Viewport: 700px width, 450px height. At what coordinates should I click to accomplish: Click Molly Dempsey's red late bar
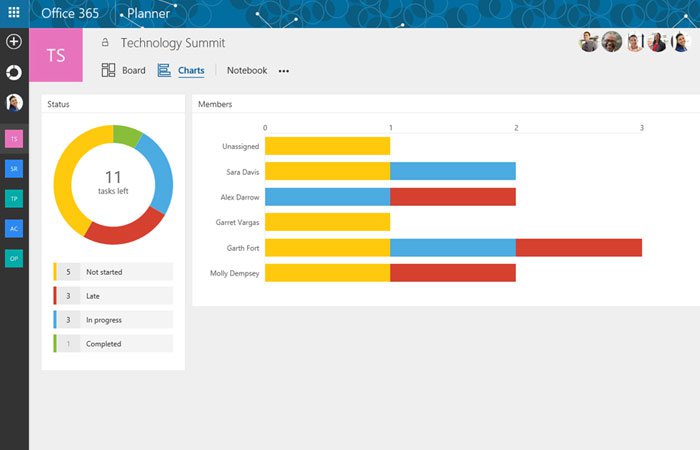453,273
